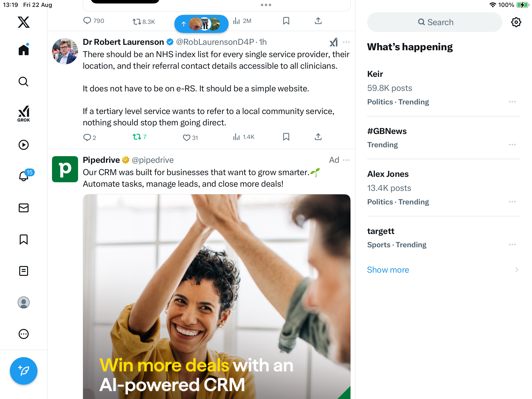Open the More menu circle in sidebar
532x399 pixels.
[24, 334]
